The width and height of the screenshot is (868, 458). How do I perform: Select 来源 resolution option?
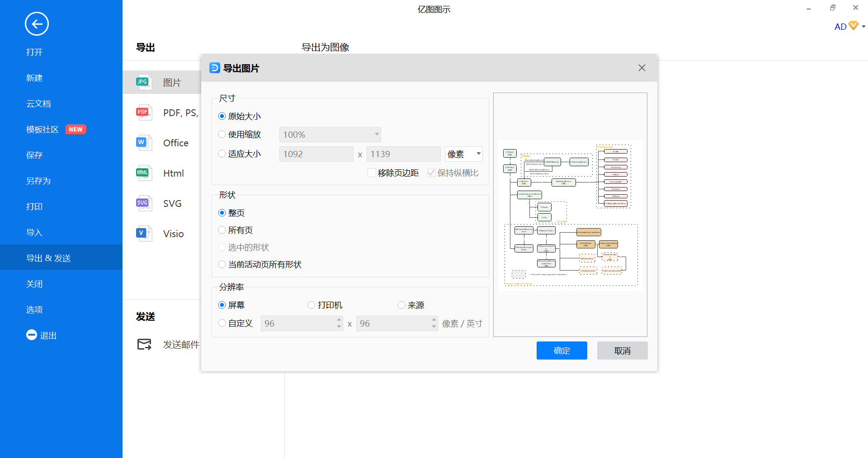(x=401, y=305)
